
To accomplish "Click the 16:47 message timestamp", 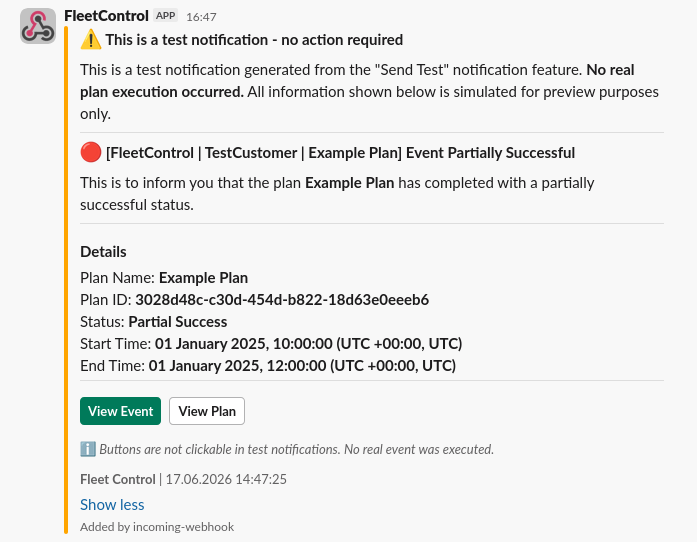I will [x=201, y=17].
